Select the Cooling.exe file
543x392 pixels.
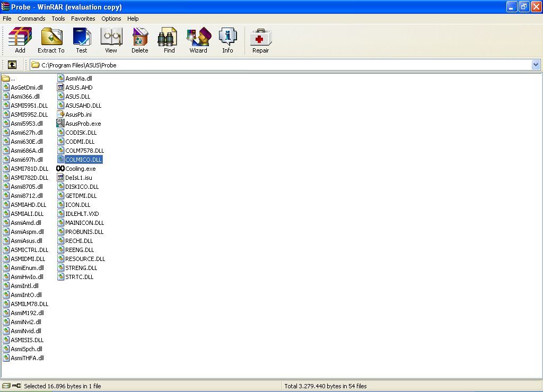pyautogui.click(x=80, y=168)
